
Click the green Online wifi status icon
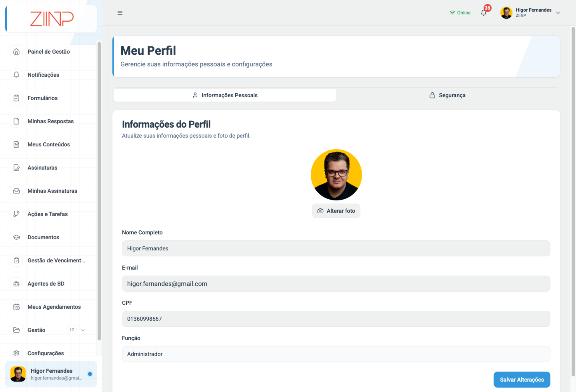[452, 13]
